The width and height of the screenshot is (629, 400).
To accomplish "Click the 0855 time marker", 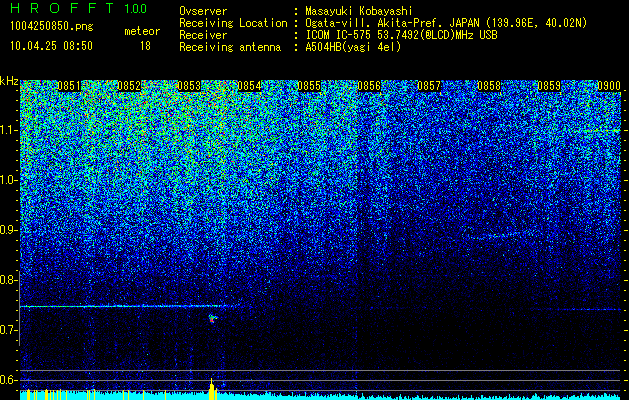I will pos(309,86).
